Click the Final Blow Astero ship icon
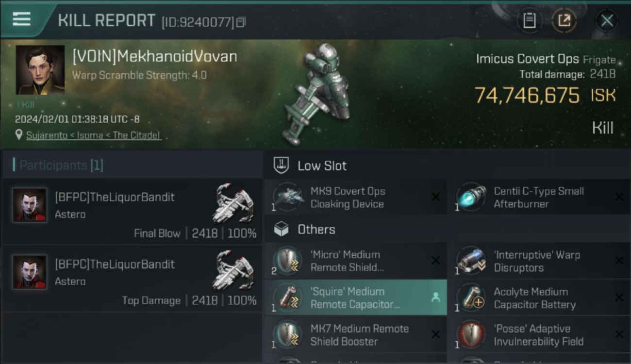Screen dimensions: 631x364 [233, 203]
